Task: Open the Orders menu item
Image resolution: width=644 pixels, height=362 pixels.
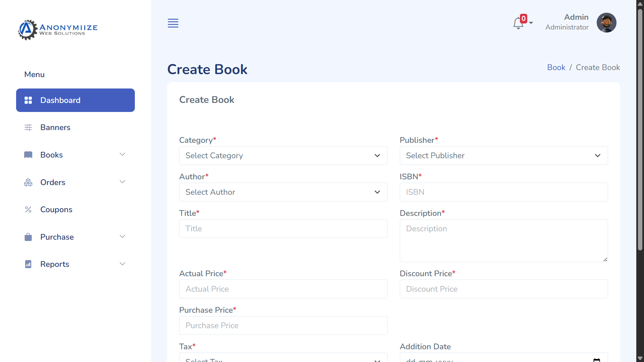Action: (x=75, y=182)
